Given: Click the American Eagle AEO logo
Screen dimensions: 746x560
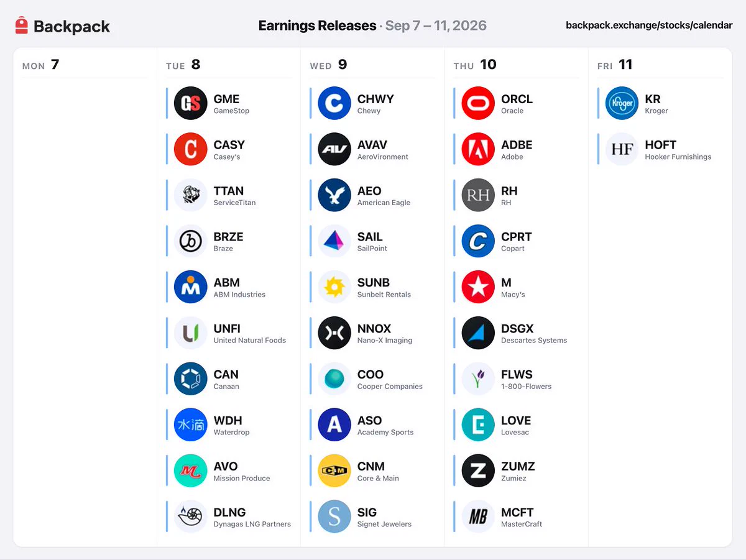Looking at the screenshot, I should click(334, 195).
